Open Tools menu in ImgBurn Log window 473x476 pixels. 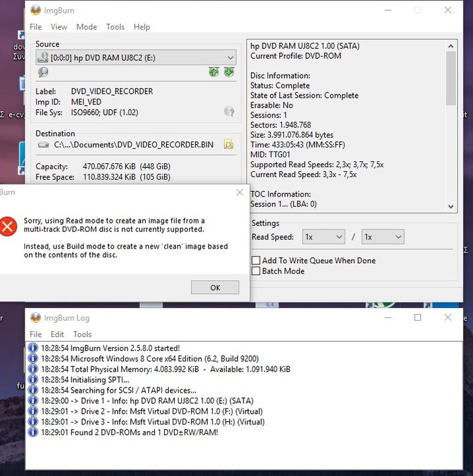(x=82, y=335)
